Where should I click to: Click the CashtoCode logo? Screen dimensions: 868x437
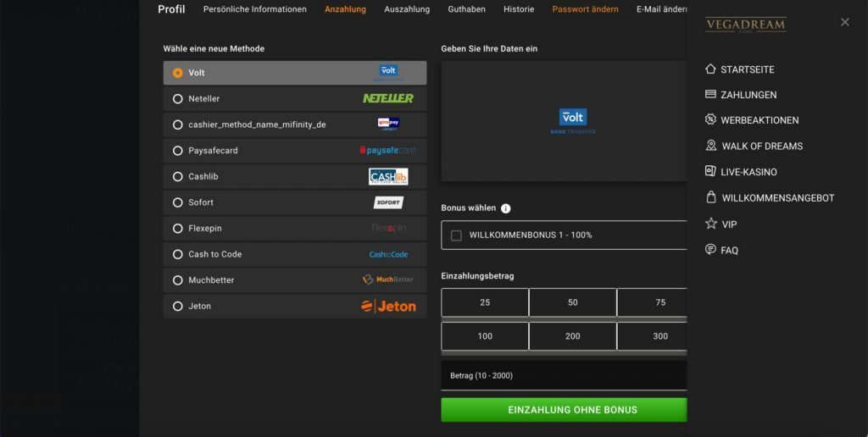pos(388,254)
